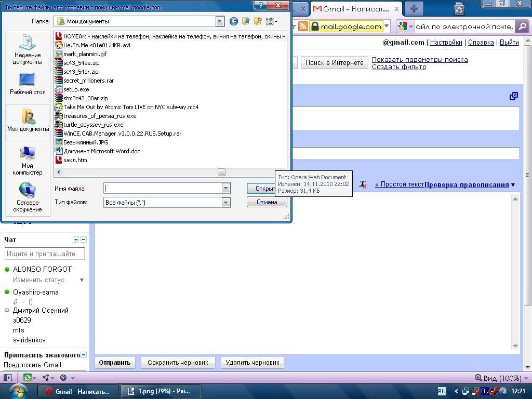Image resolution: width=532 pixels, height=399 pixels.
Task: Click the Поиск в Интернете button
Action: click(x=334, y=62)
